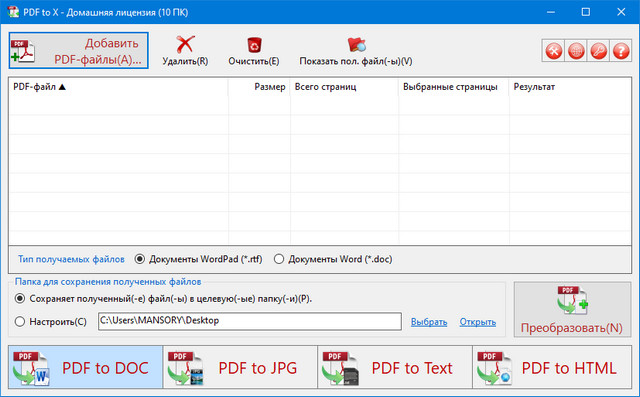Switch to the PDF to JPG tab
This screenshot has width=640, height=397.
coord(240,367)
